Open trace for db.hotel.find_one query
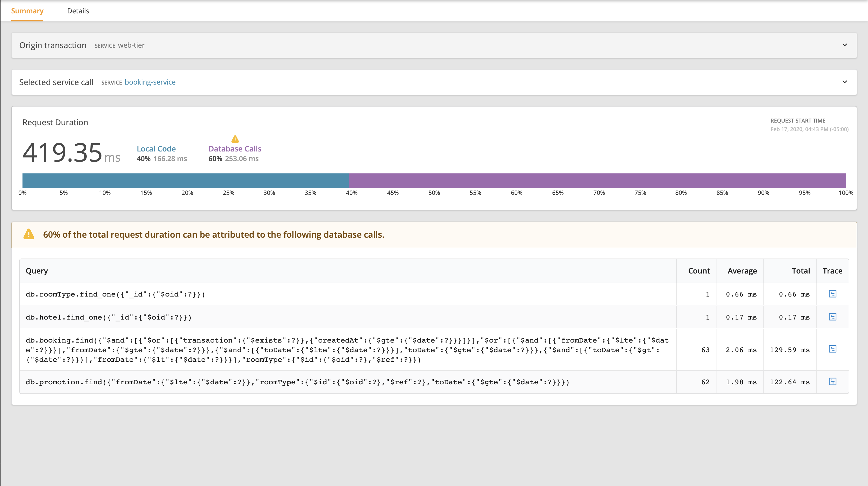Image resolution: width=868 pixels, height=486 pixels. (833, 317)
